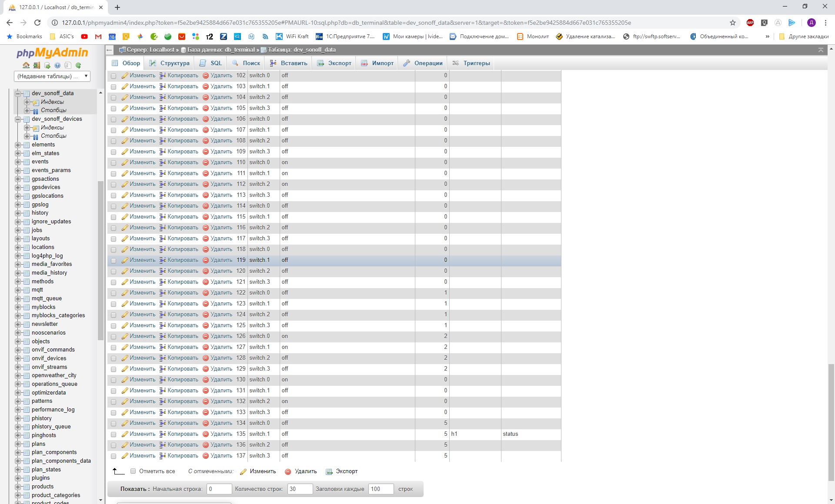Click the red delete icon on row 102
835x504 pixels.
206,76
